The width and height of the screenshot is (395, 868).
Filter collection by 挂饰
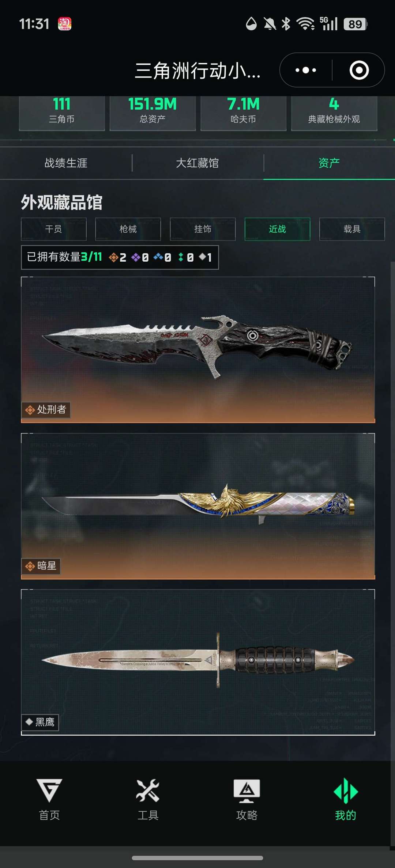(x=203, y=229)
